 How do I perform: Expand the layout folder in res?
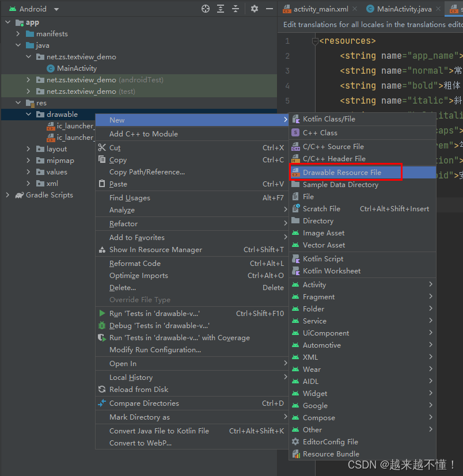pos(29,149)
